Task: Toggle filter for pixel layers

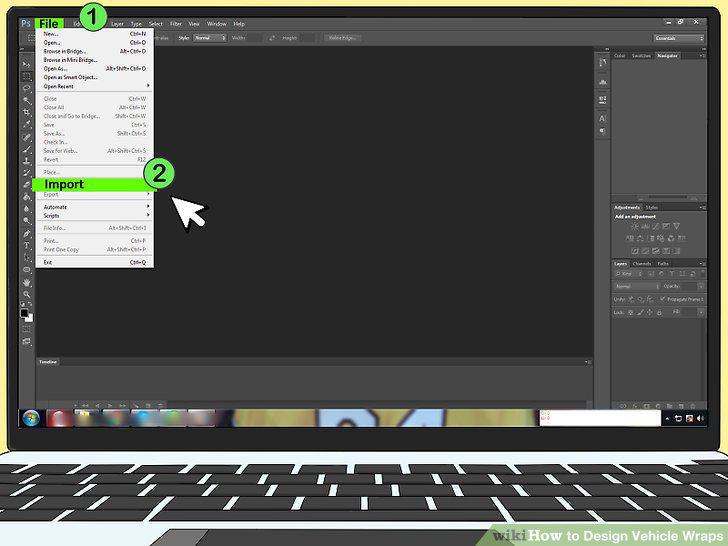Action: point(651,274)
